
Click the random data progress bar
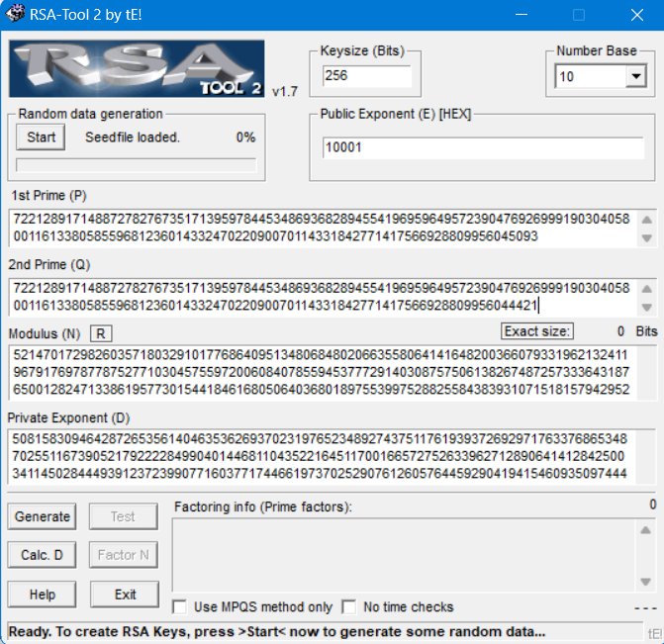pyautogui.click(x=137, y=165)
